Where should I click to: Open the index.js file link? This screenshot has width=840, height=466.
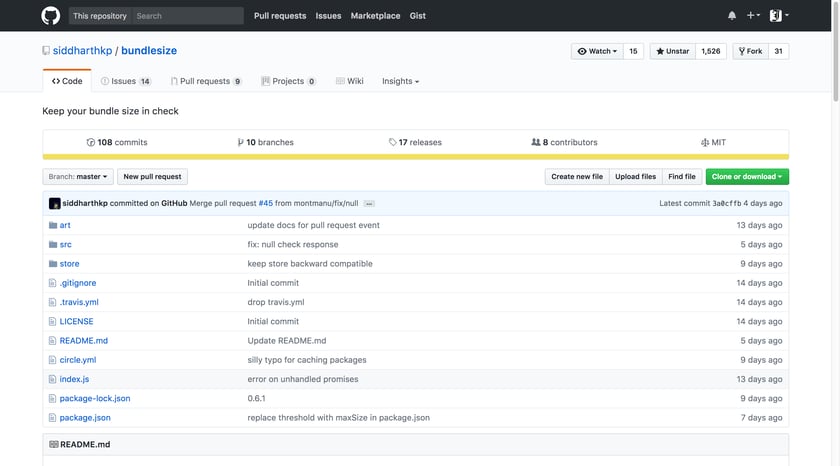coord(74,379)
